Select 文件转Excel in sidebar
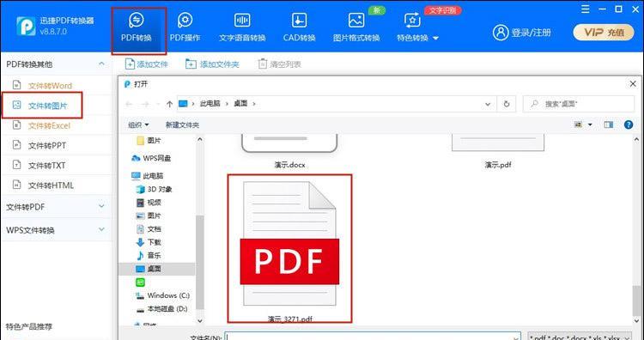This screenshot has height=340, width=644. (x=49, y=125)
